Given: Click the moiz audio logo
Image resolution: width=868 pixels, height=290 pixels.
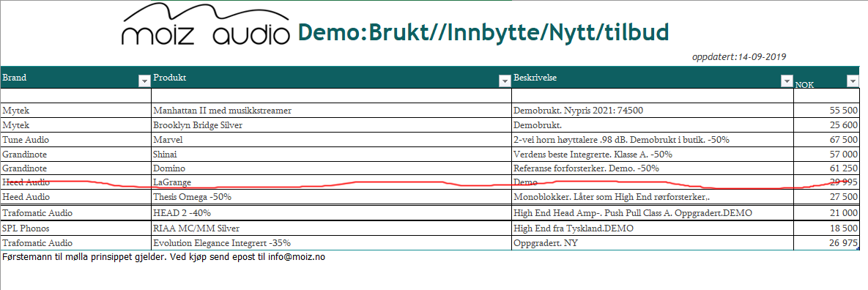Looking at the screenshot, I should click(x=205, y=24).
